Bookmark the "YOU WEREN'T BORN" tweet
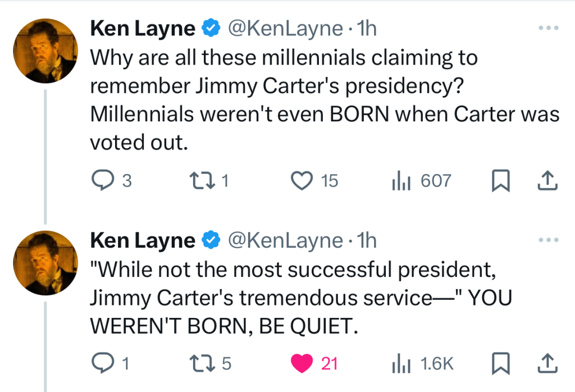 (500, 364)
